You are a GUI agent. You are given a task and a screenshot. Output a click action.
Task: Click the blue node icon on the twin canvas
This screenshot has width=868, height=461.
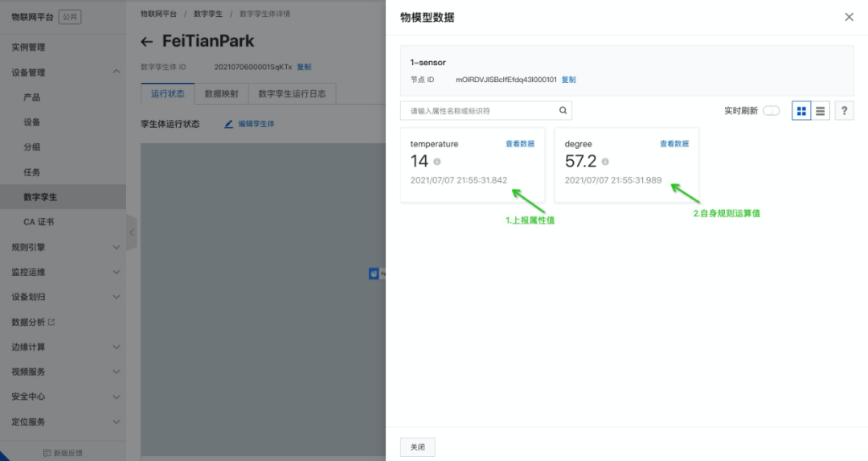tap(374, 274)
